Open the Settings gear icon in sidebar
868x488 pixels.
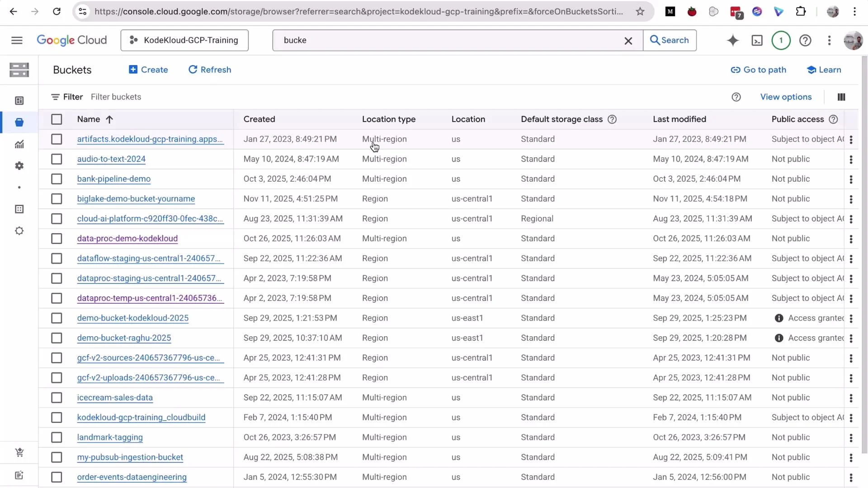(x=19, y=166)
